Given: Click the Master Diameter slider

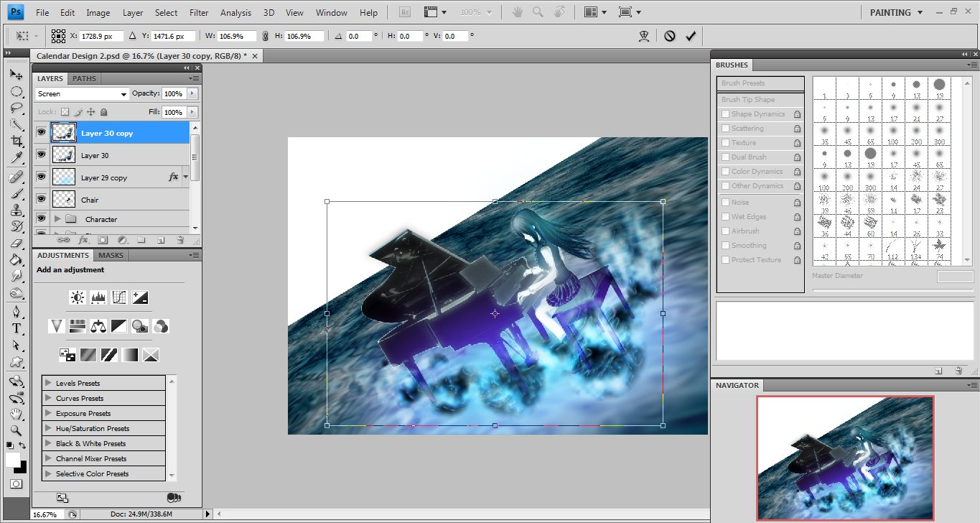Looking at the screenshot, I should pyautogui.click(x=892, y=290).
